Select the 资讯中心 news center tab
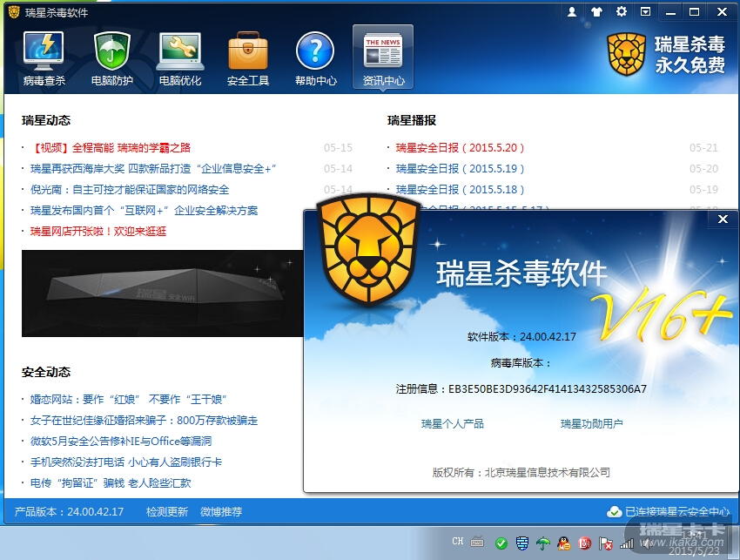The width and height of the screenshot is (740, 560). [x=383, y=57]
